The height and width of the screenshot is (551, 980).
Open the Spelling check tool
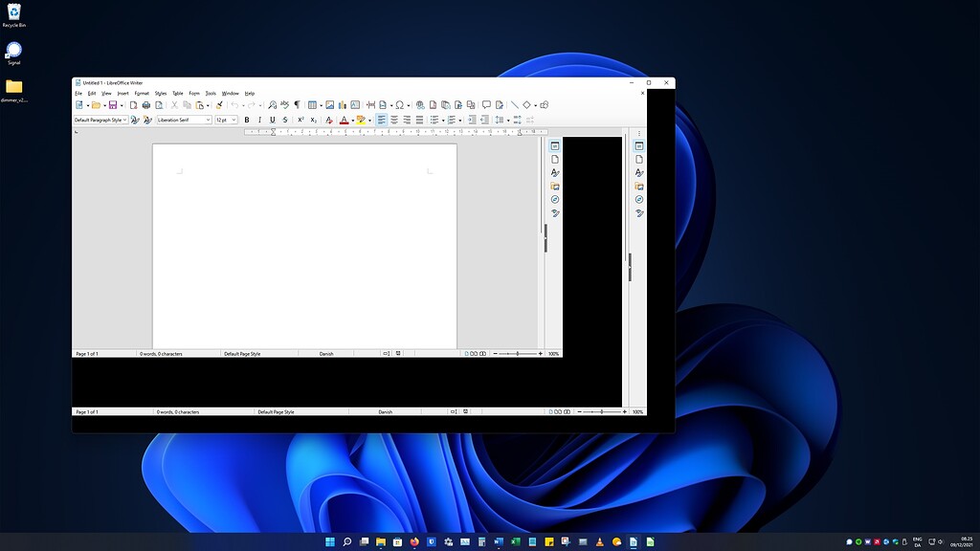[x=284, y=106]
